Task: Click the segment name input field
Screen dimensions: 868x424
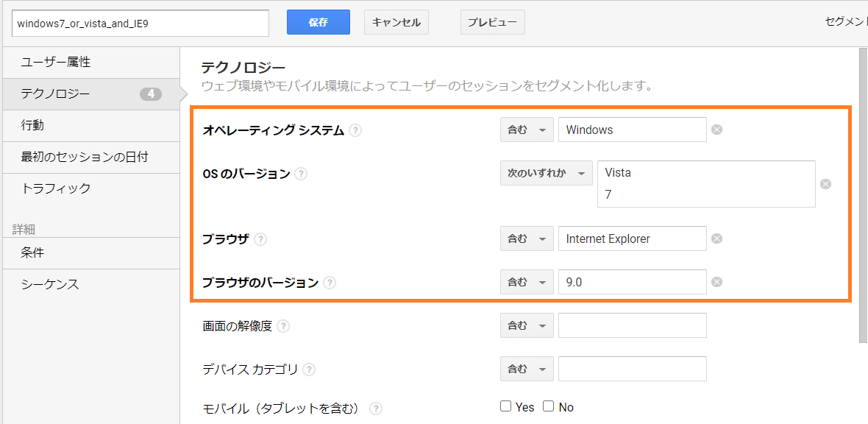Action: (x=140, y=23)
